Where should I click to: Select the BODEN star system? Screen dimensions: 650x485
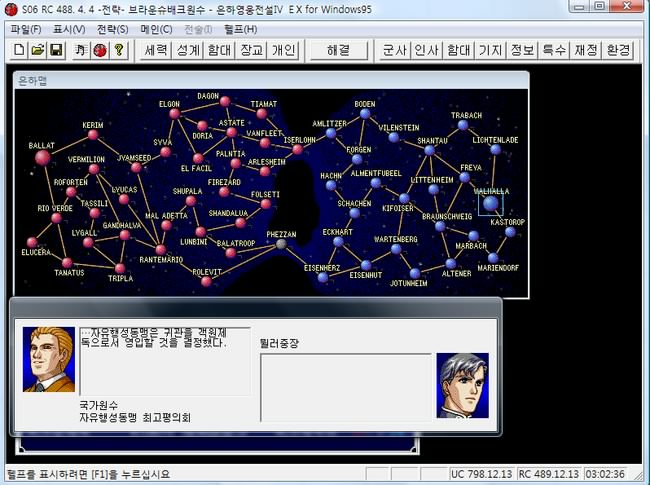365,114
